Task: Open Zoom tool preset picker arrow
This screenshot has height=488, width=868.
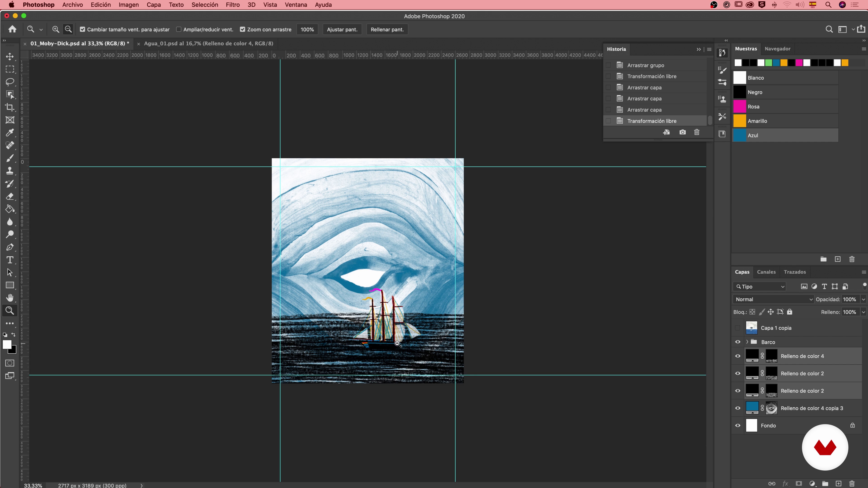Action: [x=41, y=30]
